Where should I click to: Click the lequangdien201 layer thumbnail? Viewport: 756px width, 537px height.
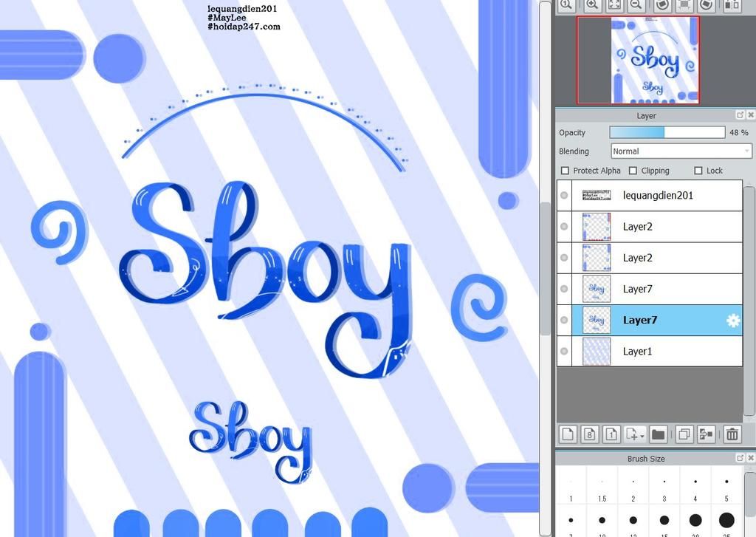597,196
